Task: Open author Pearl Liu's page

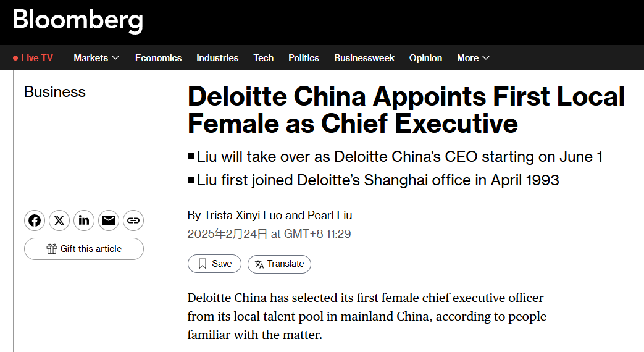Action: 330,216
